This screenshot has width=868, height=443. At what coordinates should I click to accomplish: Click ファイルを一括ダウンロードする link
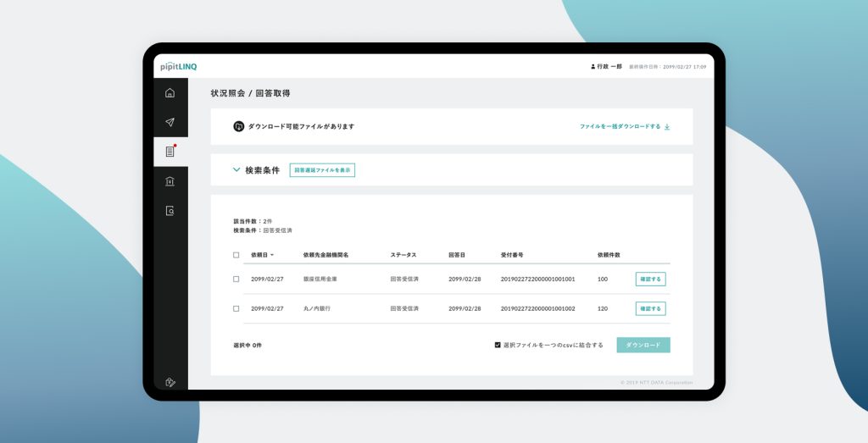coord(624,126)
